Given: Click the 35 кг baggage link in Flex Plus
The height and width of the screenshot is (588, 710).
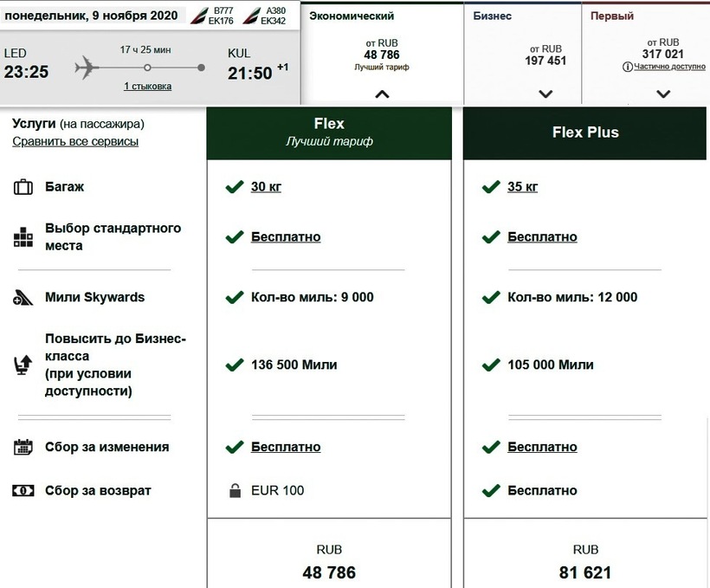Looking at the screenshot, I should [522, 187].
